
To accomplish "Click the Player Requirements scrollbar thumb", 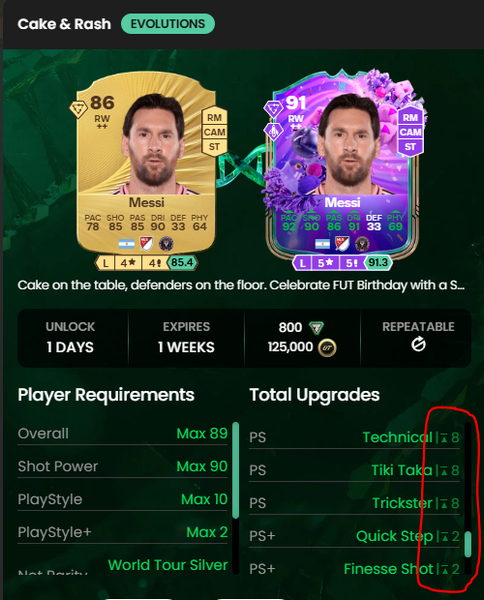I will [x=235, y=470].
